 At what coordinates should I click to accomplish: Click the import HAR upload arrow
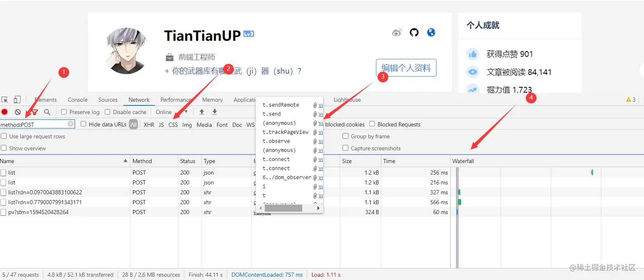coord(202,112)
